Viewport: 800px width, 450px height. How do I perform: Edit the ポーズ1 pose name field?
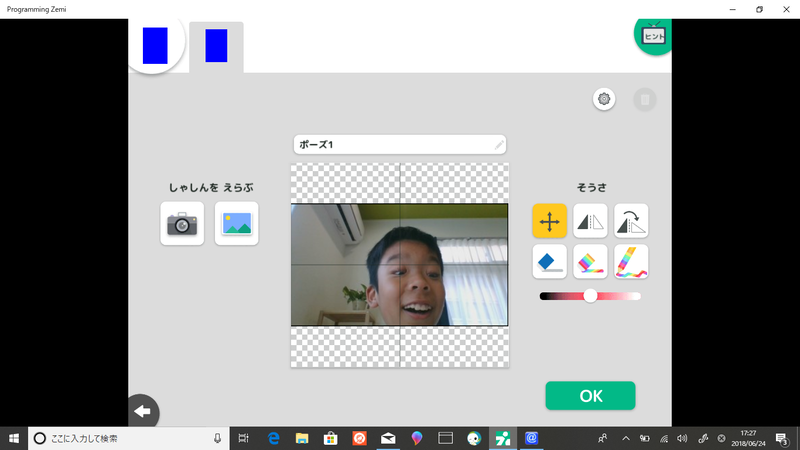click(x=399, y=145)
